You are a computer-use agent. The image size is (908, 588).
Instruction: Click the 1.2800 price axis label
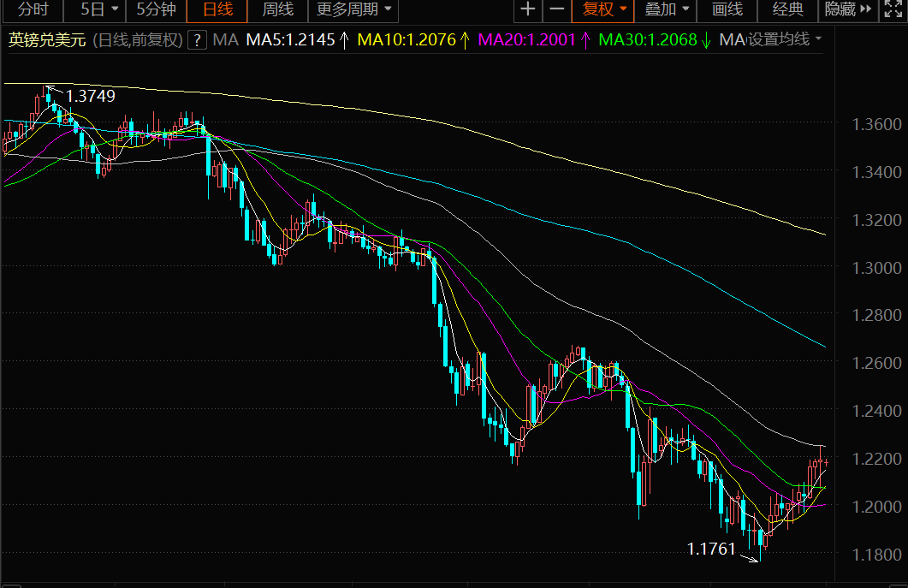click(876, 315)
